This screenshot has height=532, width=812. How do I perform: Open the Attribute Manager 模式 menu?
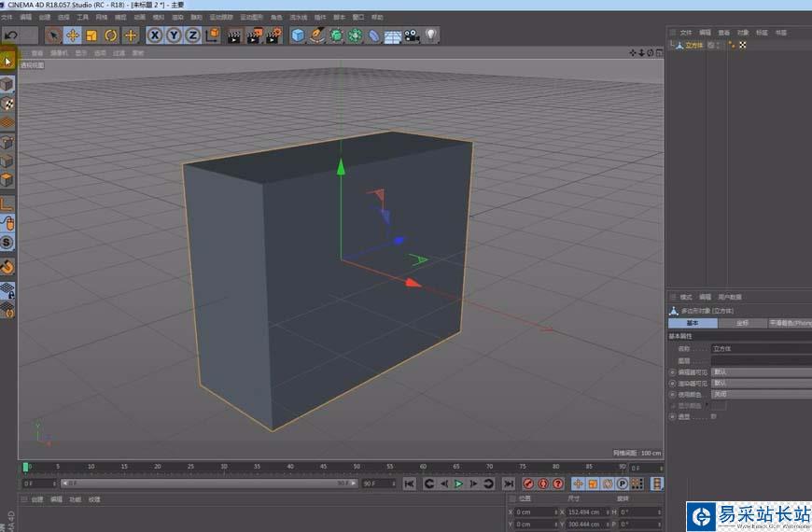686,298
